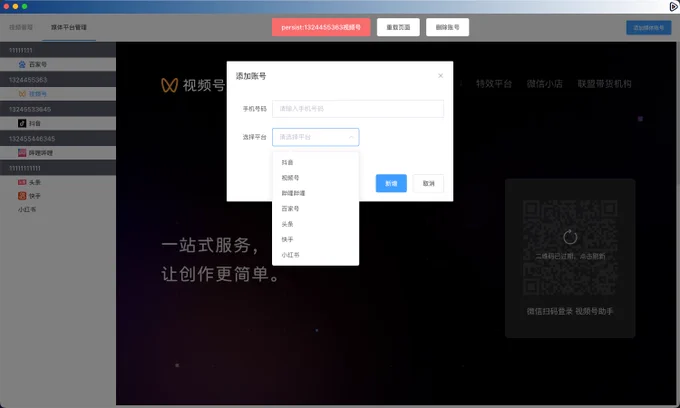The image size is (680, 408).
Task: Switch to the 视频管理 tab
Action: point(21,27)
